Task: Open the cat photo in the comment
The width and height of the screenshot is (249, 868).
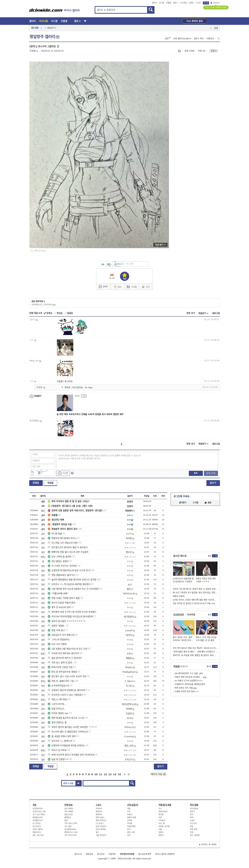Action: coord(65,347)
